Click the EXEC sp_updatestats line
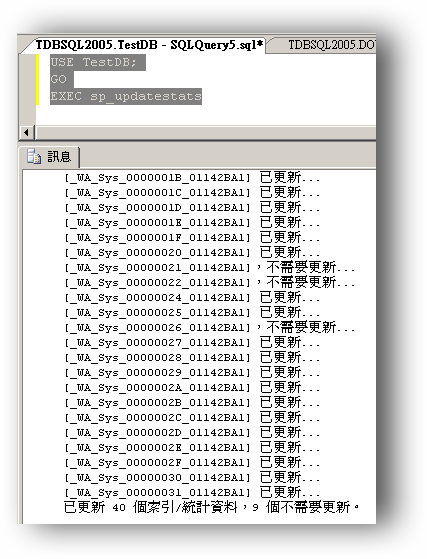This screenshot has height=559, width=427. (126, 96)
